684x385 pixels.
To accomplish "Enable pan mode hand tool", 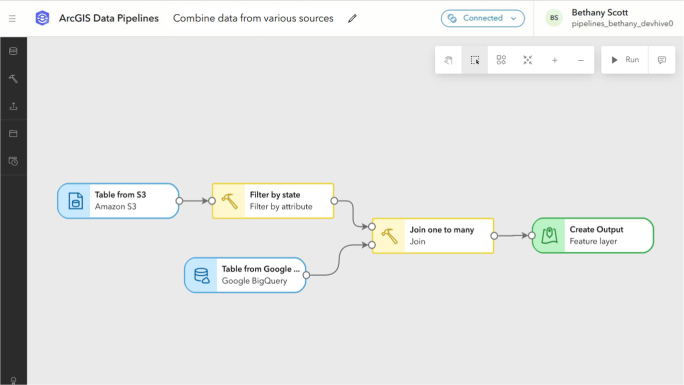I will (x=448, y=60).
